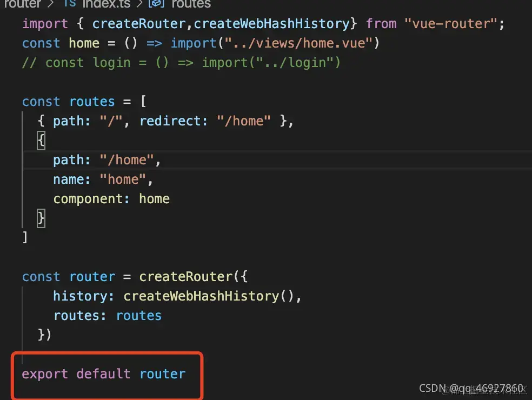
Task: Click 'createWebHashHistory()' in history property
Action: pyautogui.click(x=209, y=296)
